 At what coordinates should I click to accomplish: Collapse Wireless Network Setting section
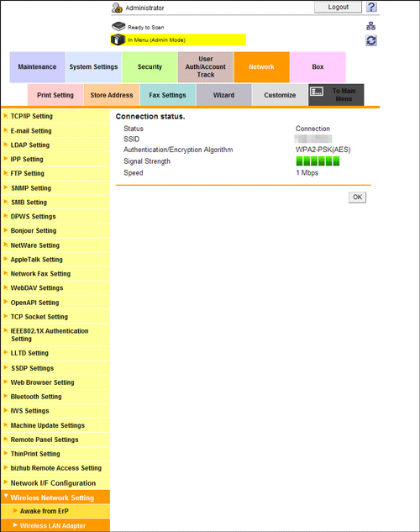[55, 498]
